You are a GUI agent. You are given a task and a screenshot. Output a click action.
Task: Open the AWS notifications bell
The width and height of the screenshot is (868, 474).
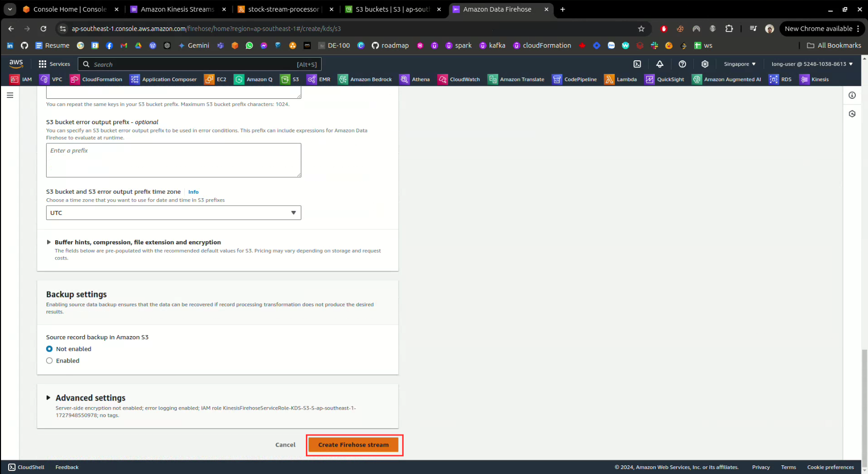point(660,64)
